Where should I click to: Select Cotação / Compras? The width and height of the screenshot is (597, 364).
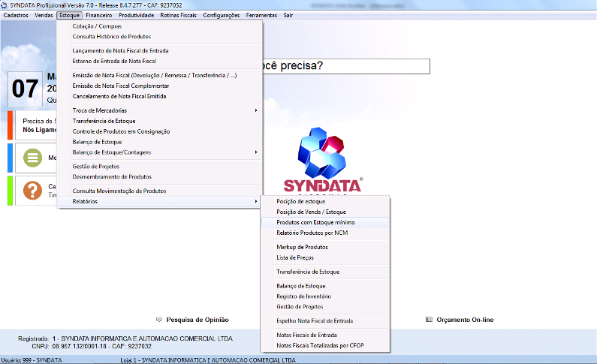pyautogui.click(x=160, y=26)
